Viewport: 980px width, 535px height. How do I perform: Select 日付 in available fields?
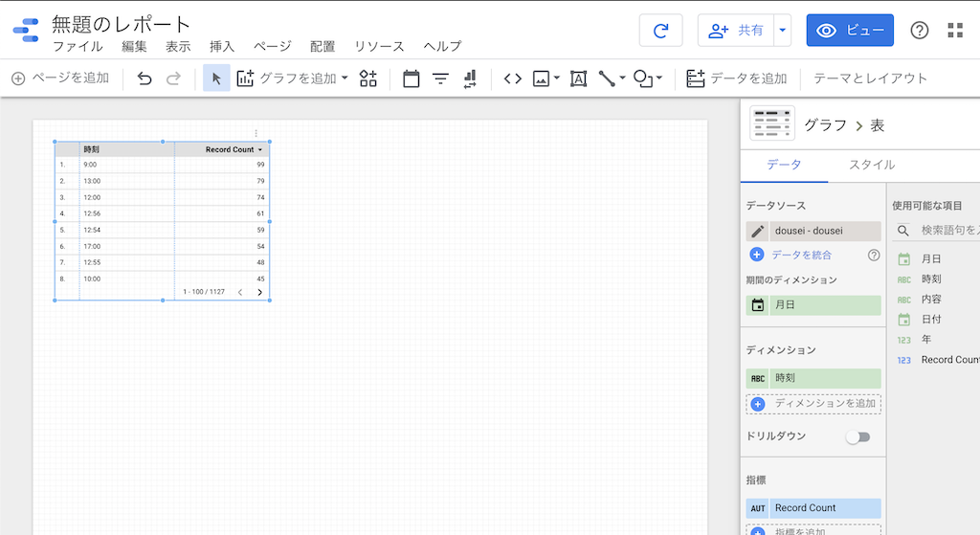[931, 320]
